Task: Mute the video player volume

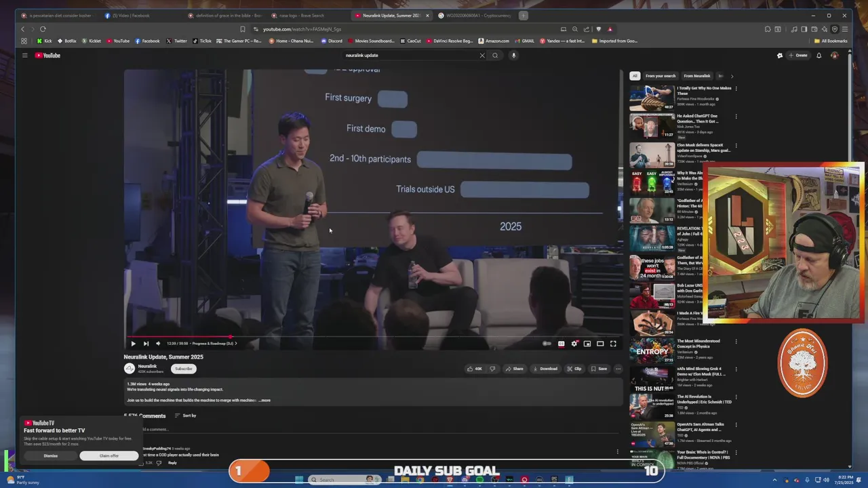Action: click(158, 344)
